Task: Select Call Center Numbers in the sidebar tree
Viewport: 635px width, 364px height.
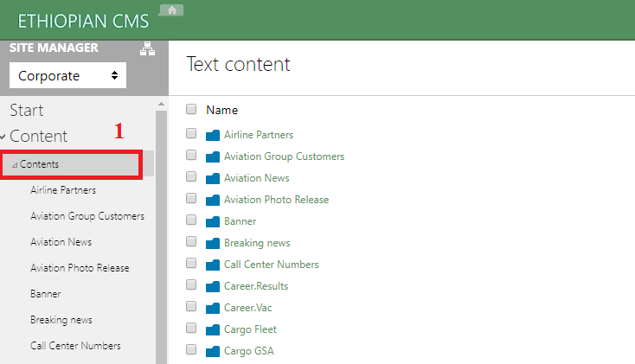Action: (75, 346)
